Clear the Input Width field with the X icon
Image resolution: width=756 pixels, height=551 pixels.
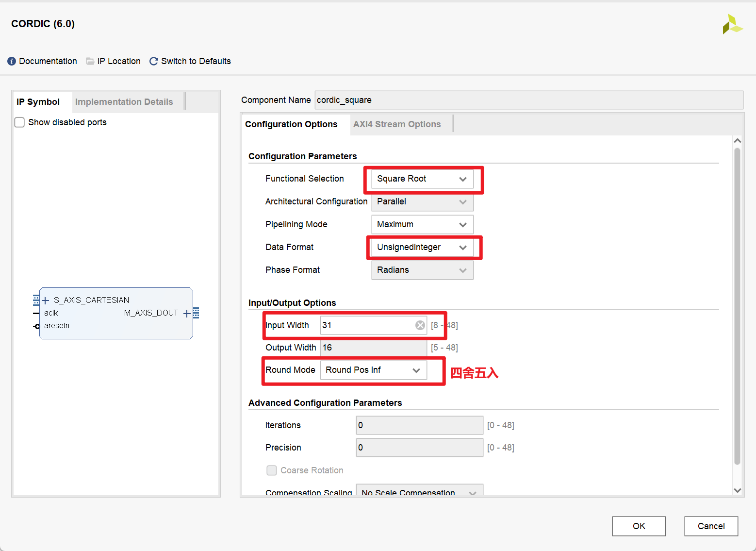(x=420, y=325)
